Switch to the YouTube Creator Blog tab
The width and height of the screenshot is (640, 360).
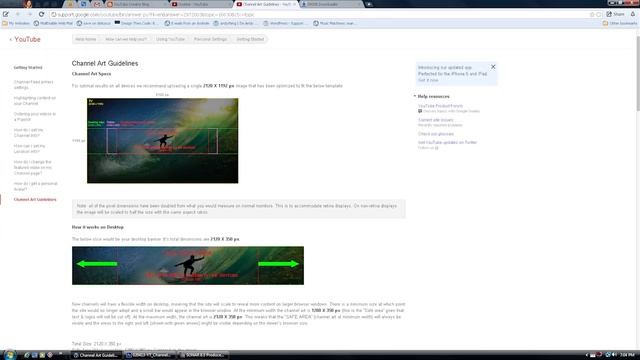point(137,4)
